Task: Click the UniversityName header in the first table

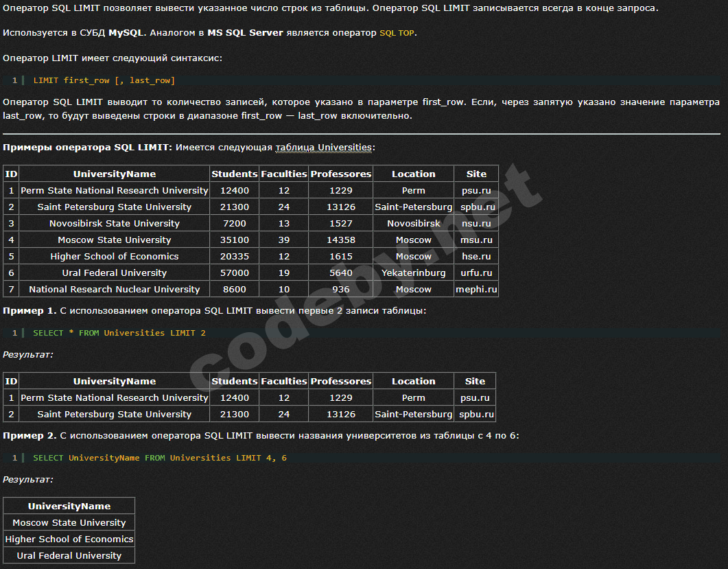Action: [x=114, y=174]
